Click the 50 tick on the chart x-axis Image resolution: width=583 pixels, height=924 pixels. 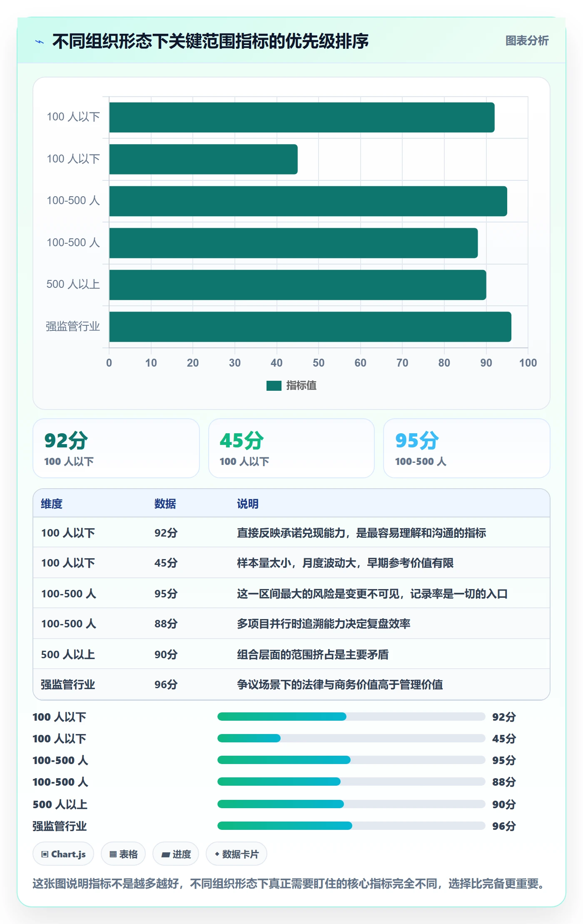[x=319, y=363]
